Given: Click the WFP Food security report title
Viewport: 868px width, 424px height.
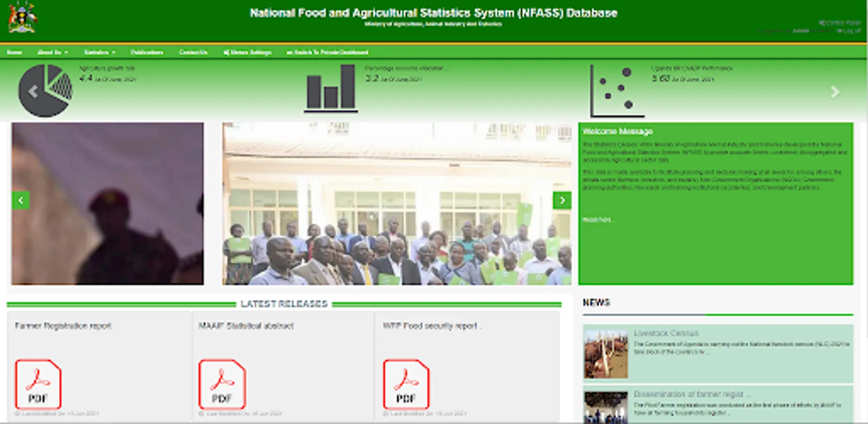Looking at the screenshot, I should pos(432,326).
